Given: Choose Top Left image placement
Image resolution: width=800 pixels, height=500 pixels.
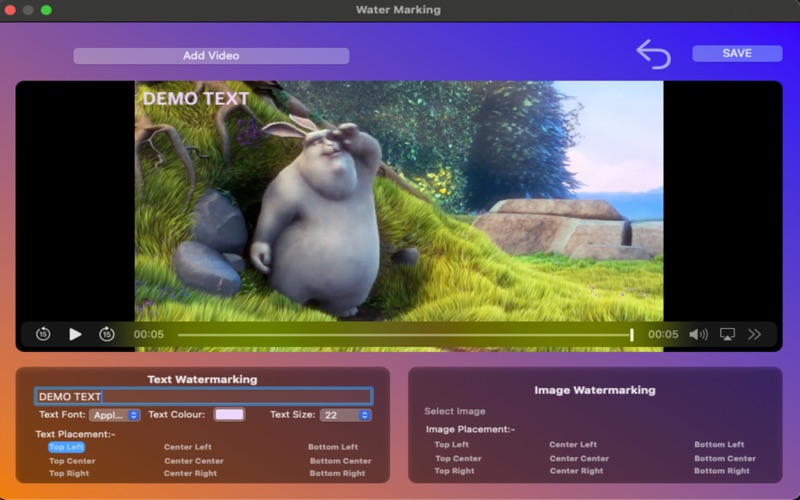Looking at the screenshot, I should click(x=452, y=444).
